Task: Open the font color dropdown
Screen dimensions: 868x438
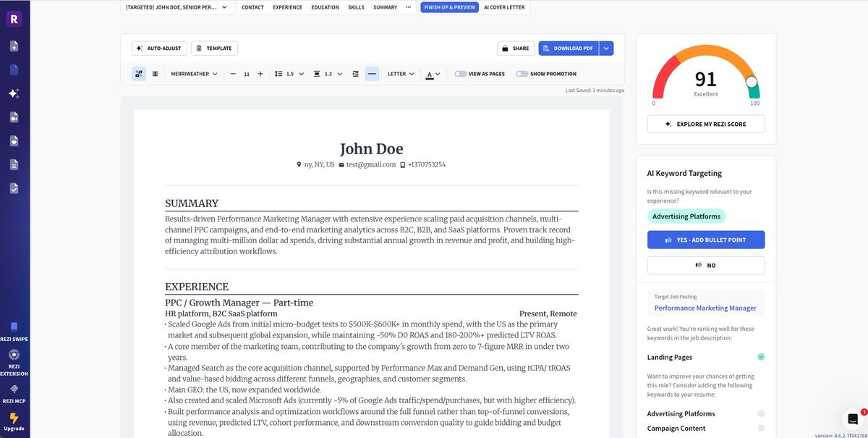Action: coord(433,74)
